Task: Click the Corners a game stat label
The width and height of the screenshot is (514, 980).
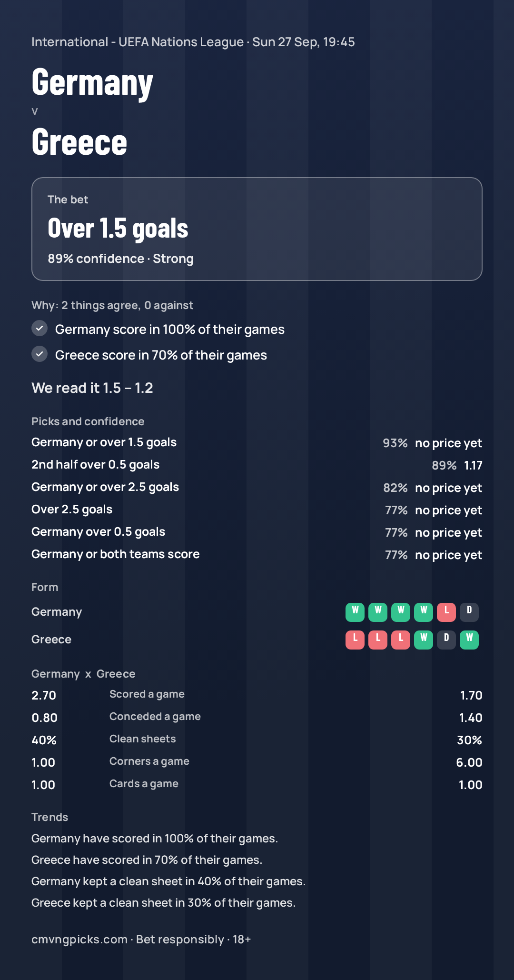Action: (x=149, y=761)
